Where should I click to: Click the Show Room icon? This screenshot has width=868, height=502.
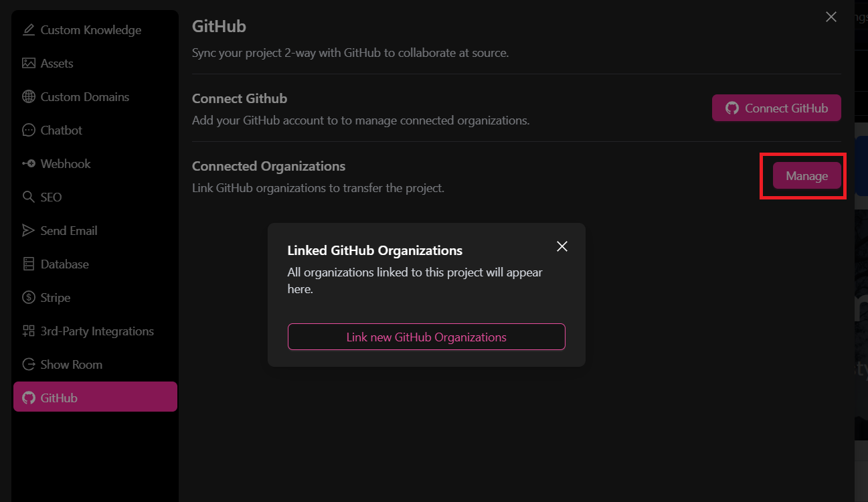(28, 365)
